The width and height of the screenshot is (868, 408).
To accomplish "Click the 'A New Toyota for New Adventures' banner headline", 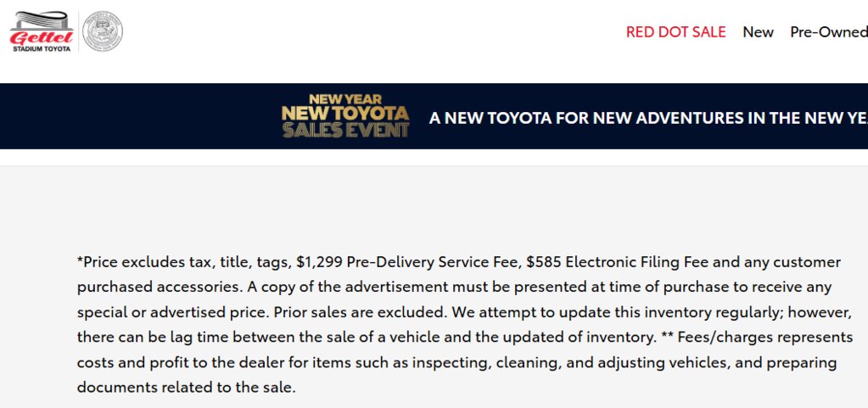I will tap(648, 118).
